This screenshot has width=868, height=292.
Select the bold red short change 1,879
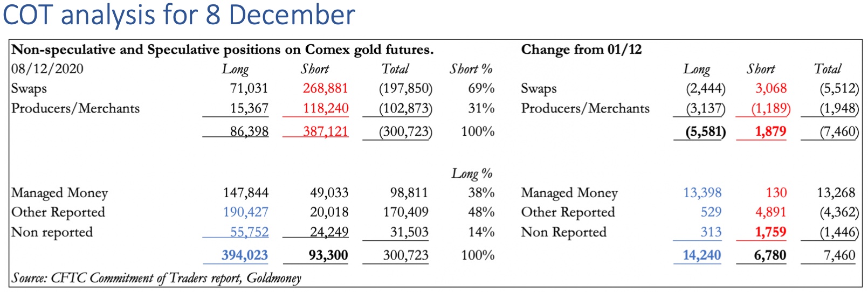pos(770,131)
